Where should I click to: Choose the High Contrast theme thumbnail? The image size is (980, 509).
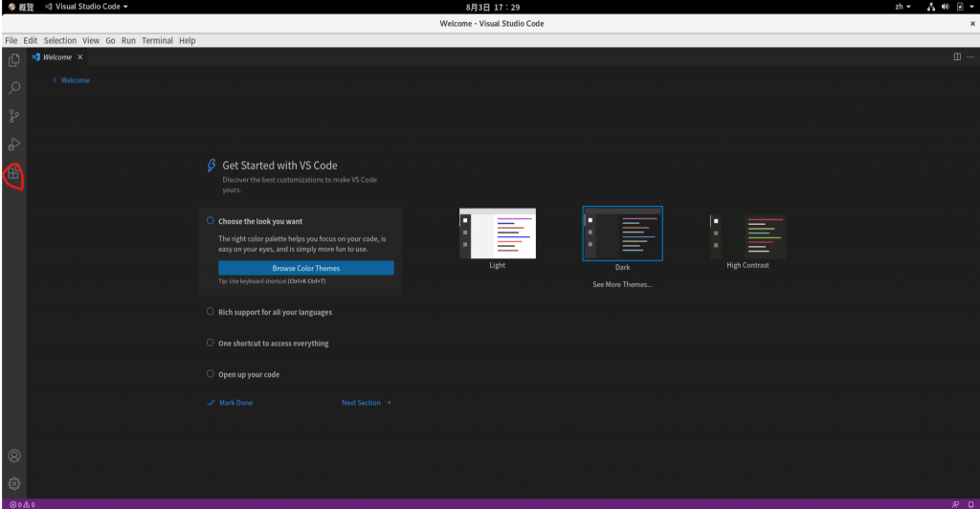point(747,237)
